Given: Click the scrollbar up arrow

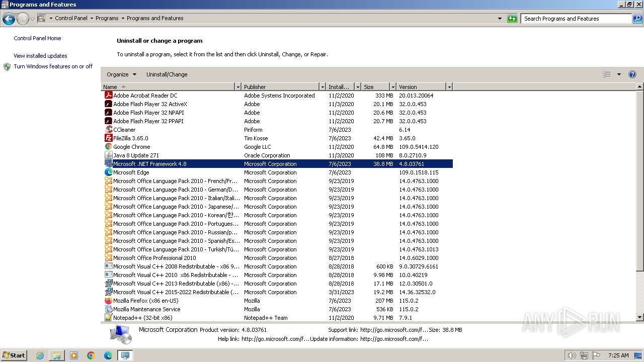Looking at the screenshot, I should tap(640, 86).
